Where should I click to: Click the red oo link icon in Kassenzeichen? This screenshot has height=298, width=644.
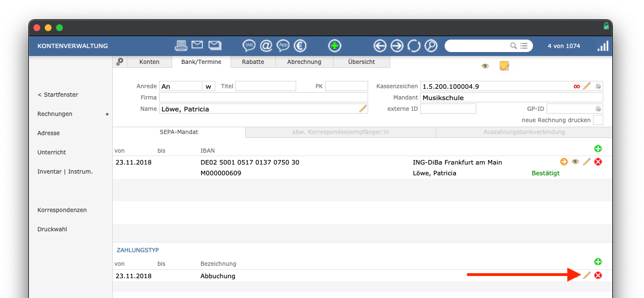(x=577, y=86)
